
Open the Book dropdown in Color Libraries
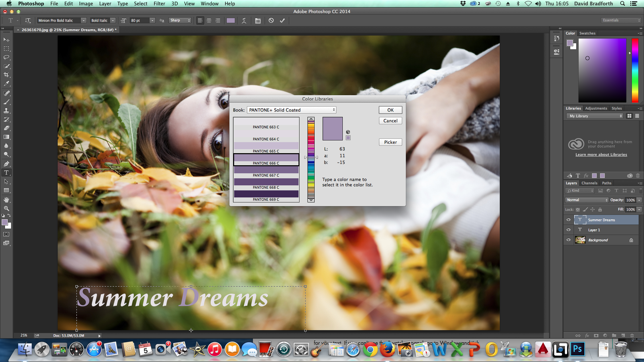point(291,110)
